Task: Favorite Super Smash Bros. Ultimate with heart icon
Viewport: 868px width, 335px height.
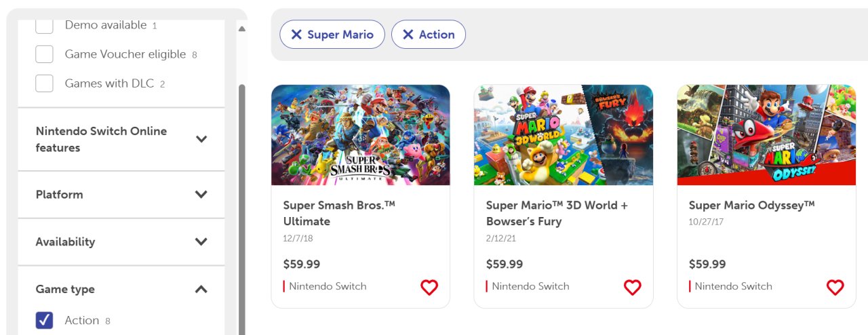Action: tap(429, 288)
